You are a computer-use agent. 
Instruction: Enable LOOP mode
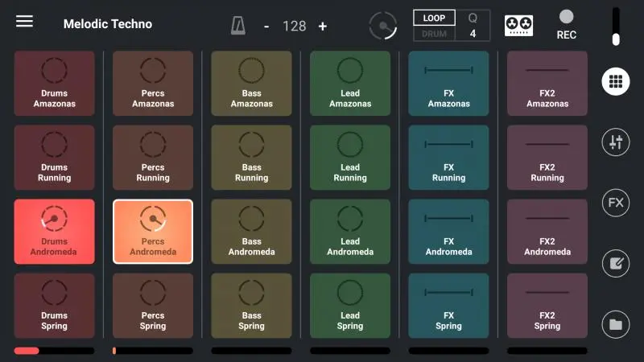[434, 18]
